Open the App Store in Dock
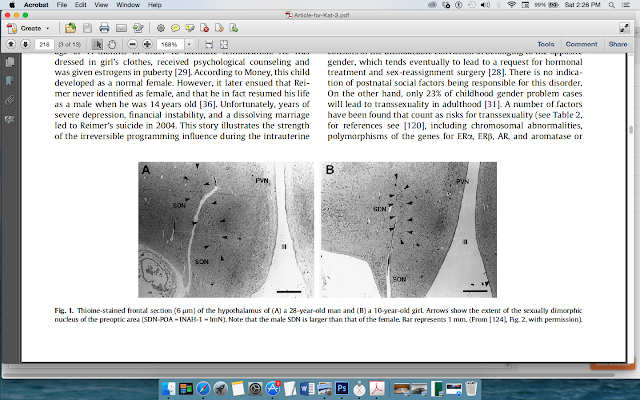Screen dimensions: 640x400 pyautogui.click(x=272, y=389)
